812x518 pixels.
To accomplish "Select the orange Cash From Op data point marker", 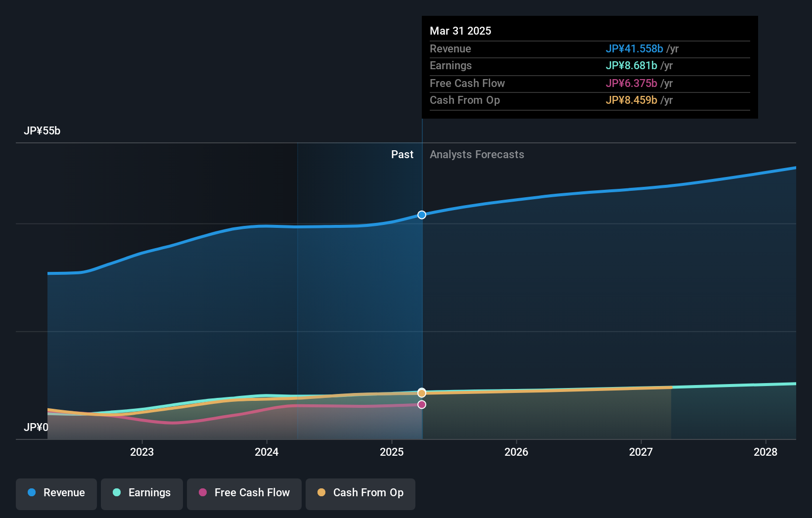I will click(x=422, y=393).
